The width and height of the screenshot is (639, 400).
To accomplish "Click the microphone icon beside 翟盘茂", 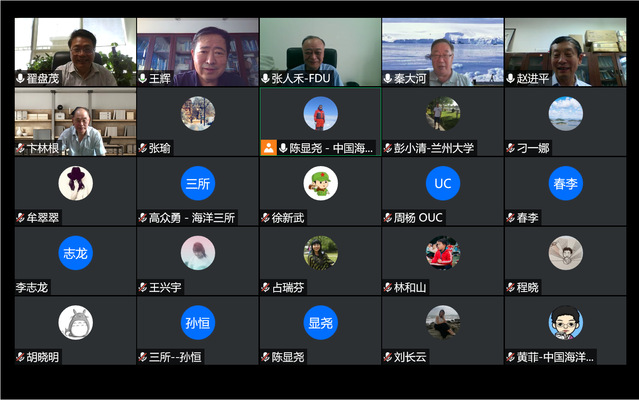I will [x=20, y=78].
